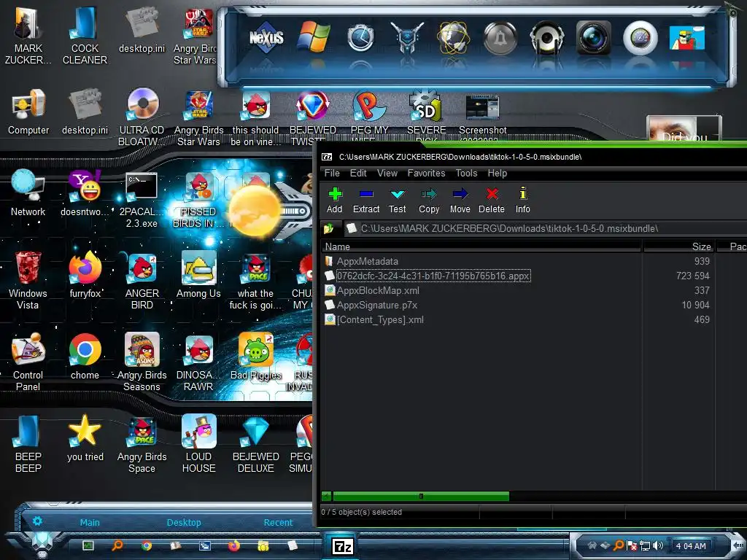The height and width of the screenshot is (560, 747).
Task: Click the camera lens dock icon
Action: tap(594, 37)
